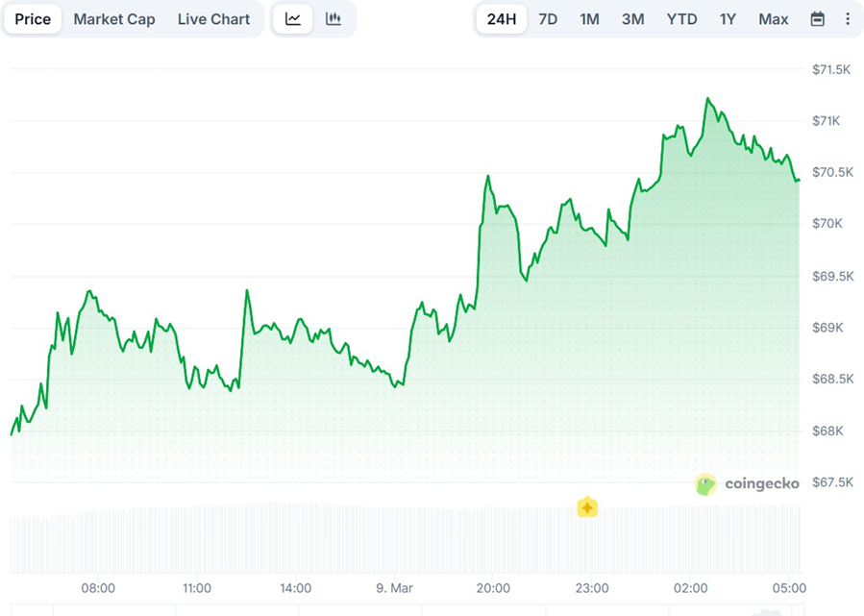Select the 24H time range
The image size is (864, 616).
click(502, 19)
